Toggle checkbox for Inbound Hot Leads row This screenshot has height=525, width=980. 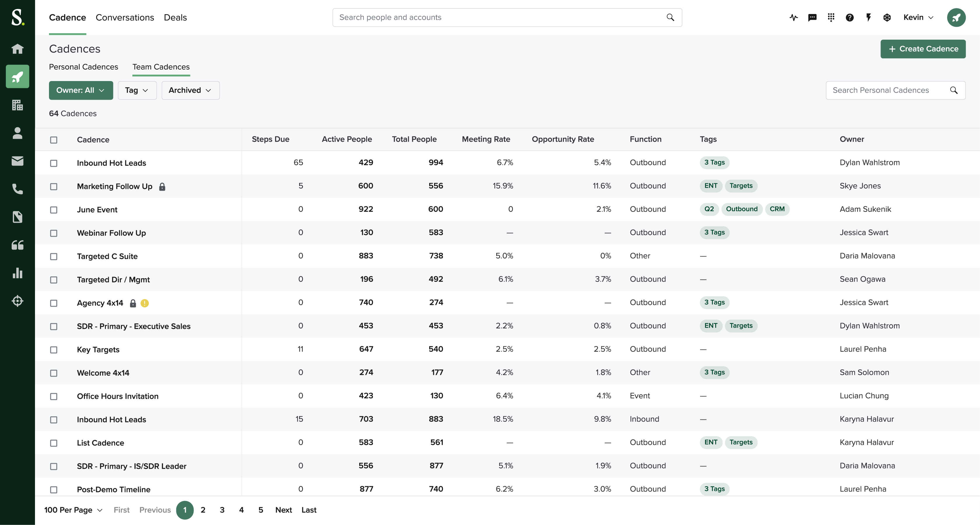pos(53,163)
